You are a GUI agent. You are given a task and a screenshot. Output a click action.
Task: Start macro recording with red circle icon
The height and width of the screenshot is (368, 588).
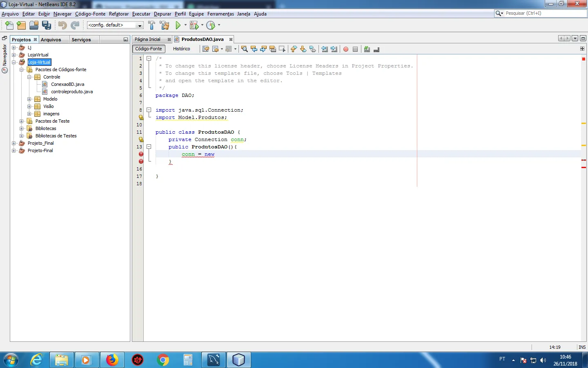pyautogui.click(x=346, y=49)
